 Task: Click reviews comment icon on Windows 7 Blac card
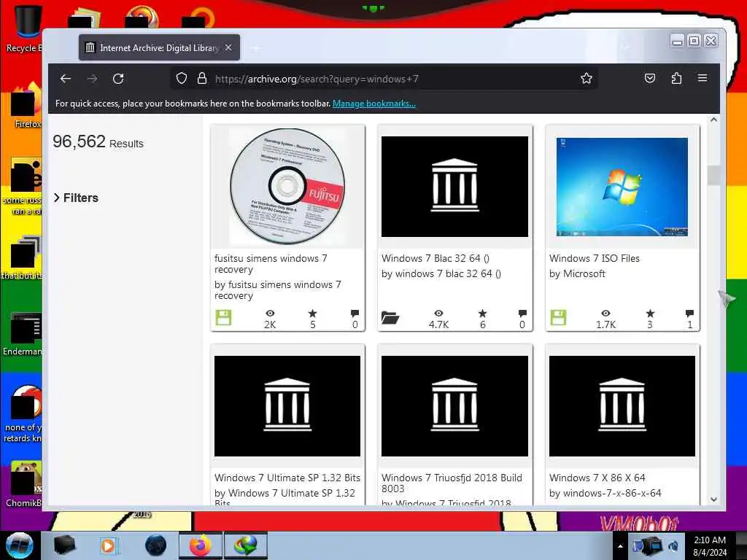[522, 314]
